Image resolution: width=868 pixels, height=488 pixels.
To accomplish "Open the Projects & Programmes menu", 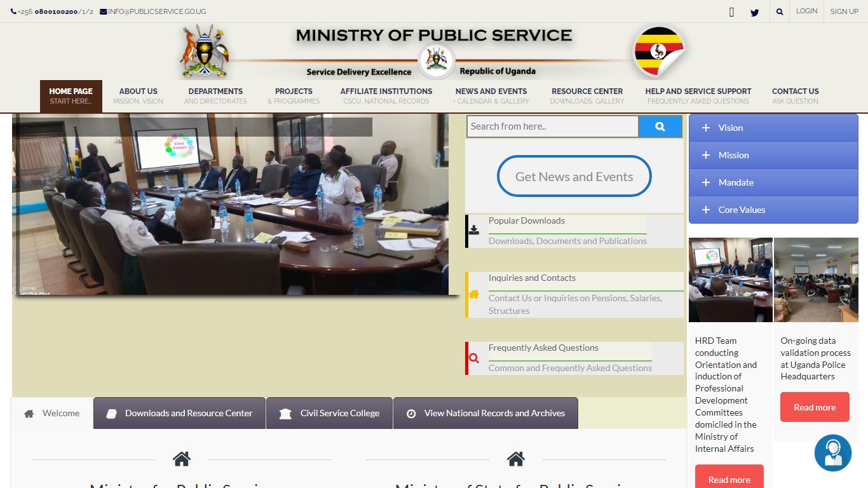I will click(294, 96).
